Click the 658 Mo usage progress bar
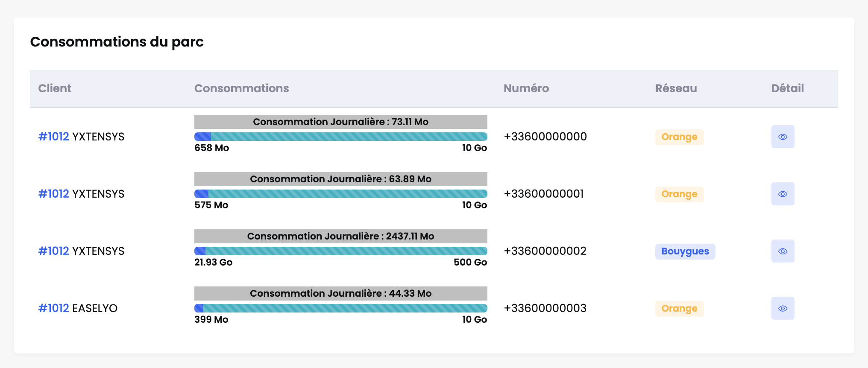Screen dimensions: 868x368 (x=341, y=137)
